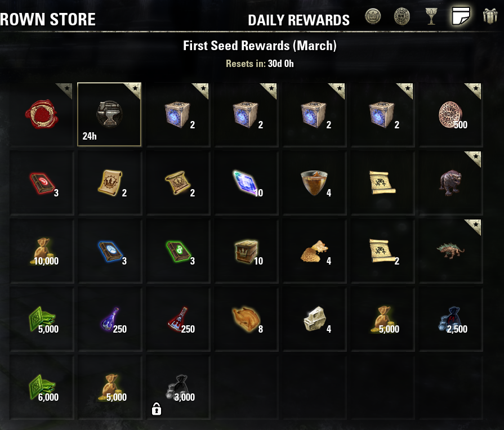Image resolution: width=504 pixels, height=430 pixels.
Task: Claim the 24h anvil crafting reward
Action: coord(109,114)
